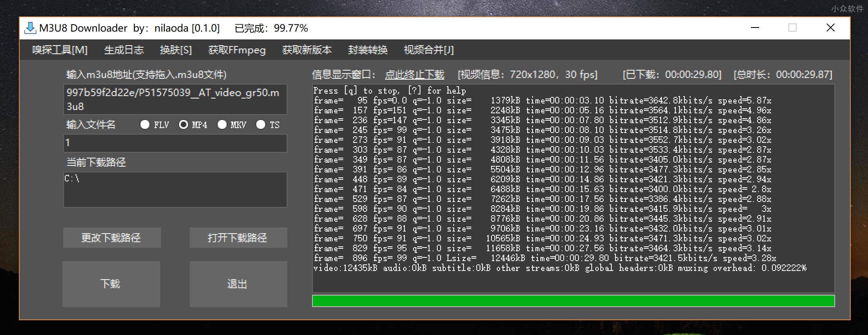Click the 更改下载路径 button
This screenshot has width=868, height=335.
112,238
